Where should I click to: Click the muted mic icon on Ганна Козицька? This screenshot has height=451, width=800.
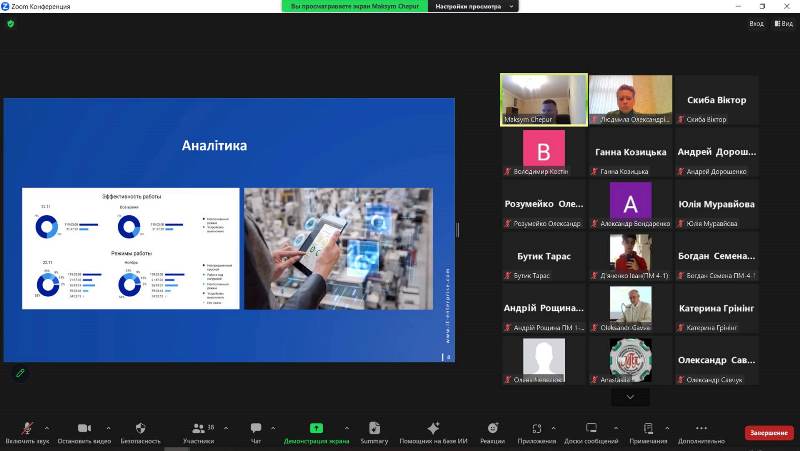pos(594,171)
